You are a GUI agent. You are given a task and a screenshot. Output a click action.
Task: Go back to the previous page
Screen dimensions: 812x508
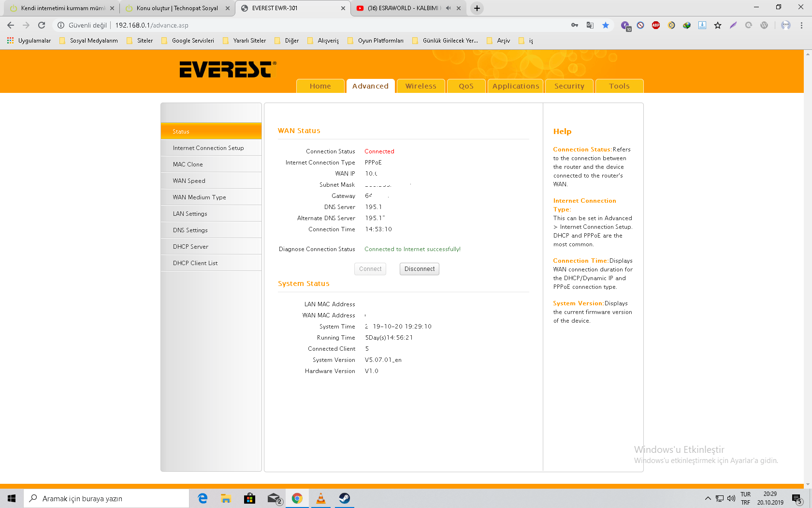click(11, 25)
